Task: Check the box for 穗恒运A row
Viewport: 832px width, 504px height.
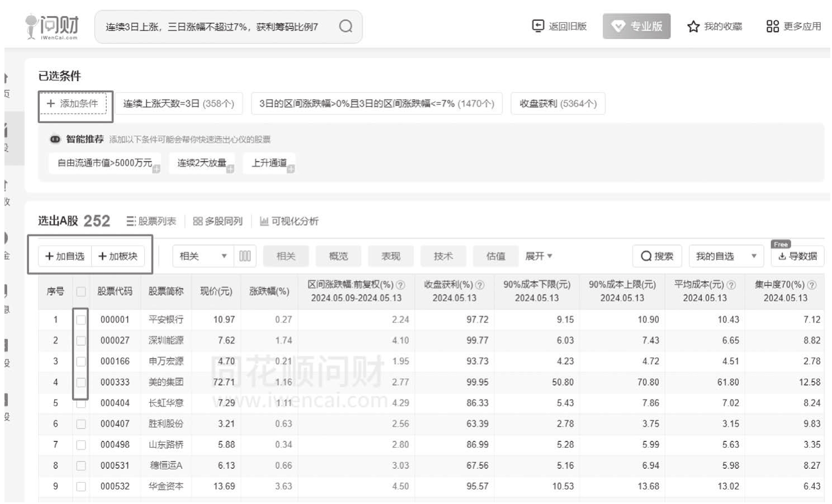Action: coord(81,465)
